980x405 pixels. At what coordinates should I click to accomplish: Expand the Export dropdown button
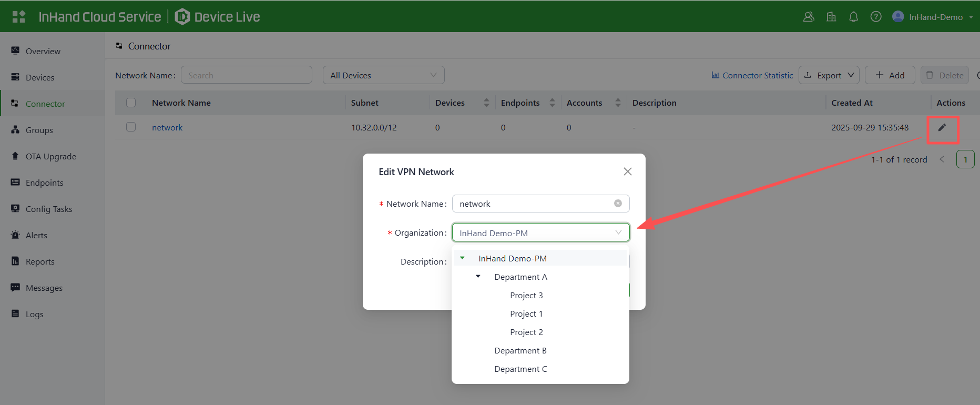tap(829, 75)
